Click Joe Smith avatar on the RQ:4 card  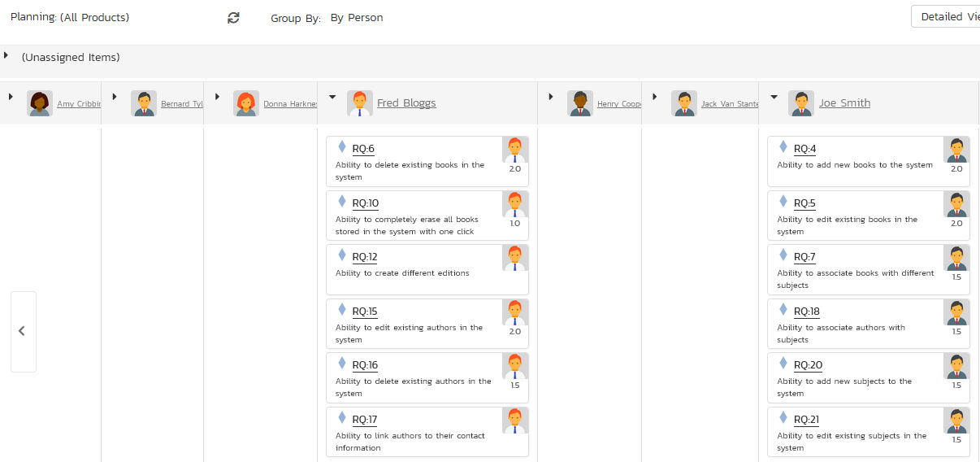point(956,150)
